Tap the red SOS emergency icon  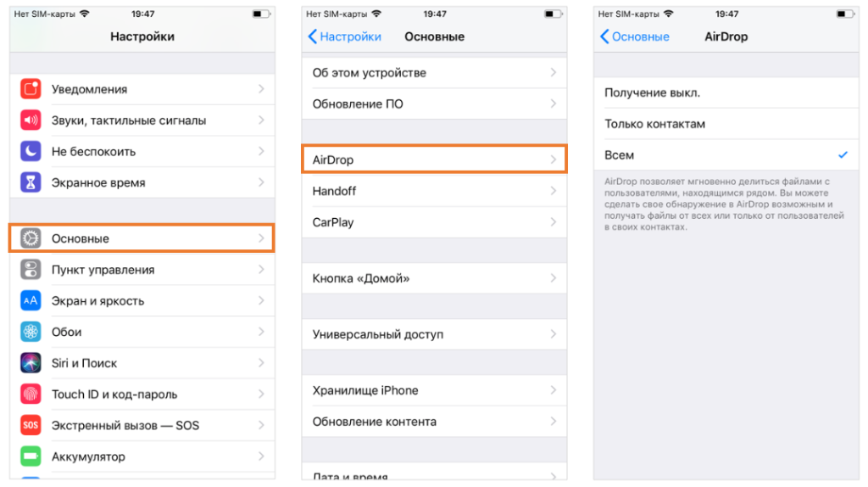[x=31, y=425]
